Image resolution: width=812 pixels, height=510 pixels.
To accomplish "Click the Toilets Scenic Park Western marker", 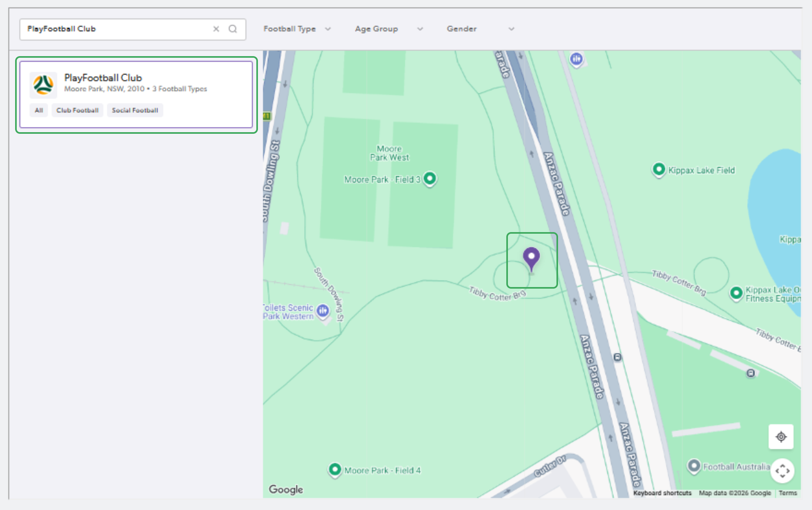I will coord(323,311).
